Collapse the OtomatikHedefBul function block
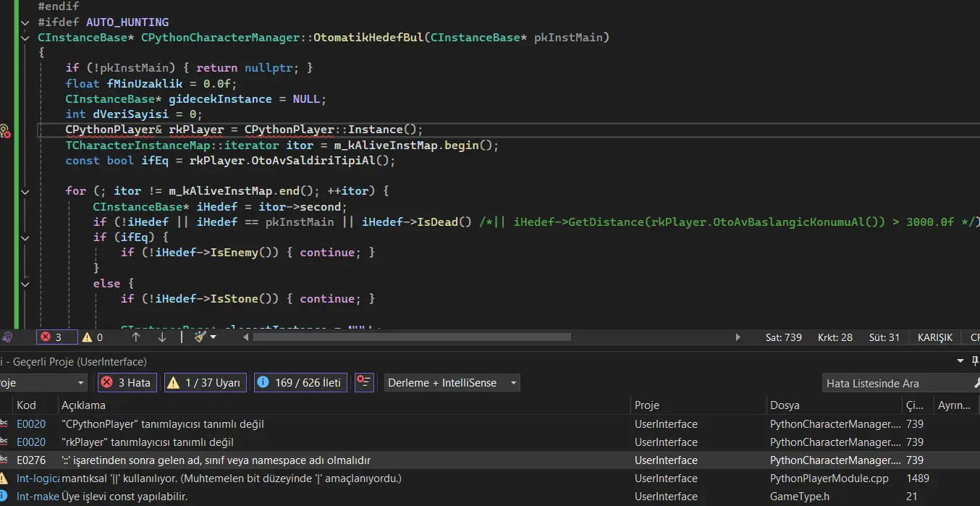 click(26, 38)
